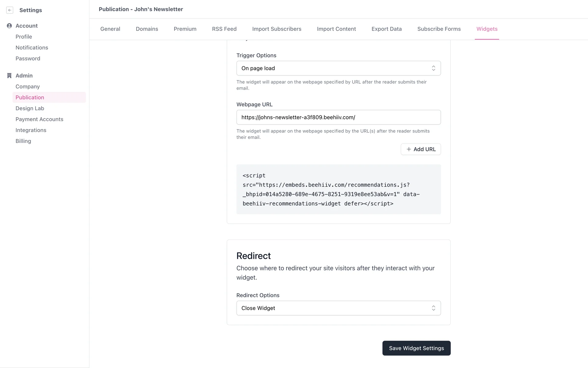This screenshot has height=368, width=588.
Task: Navigate to Notifications settings
Action: tap(32, 48)
